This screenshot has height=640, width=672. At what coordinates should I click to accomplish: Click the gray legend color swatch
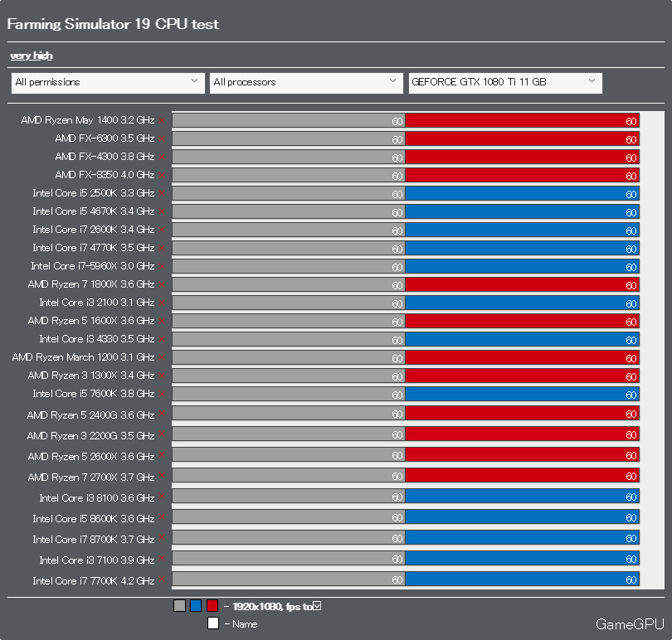point(179,606)
